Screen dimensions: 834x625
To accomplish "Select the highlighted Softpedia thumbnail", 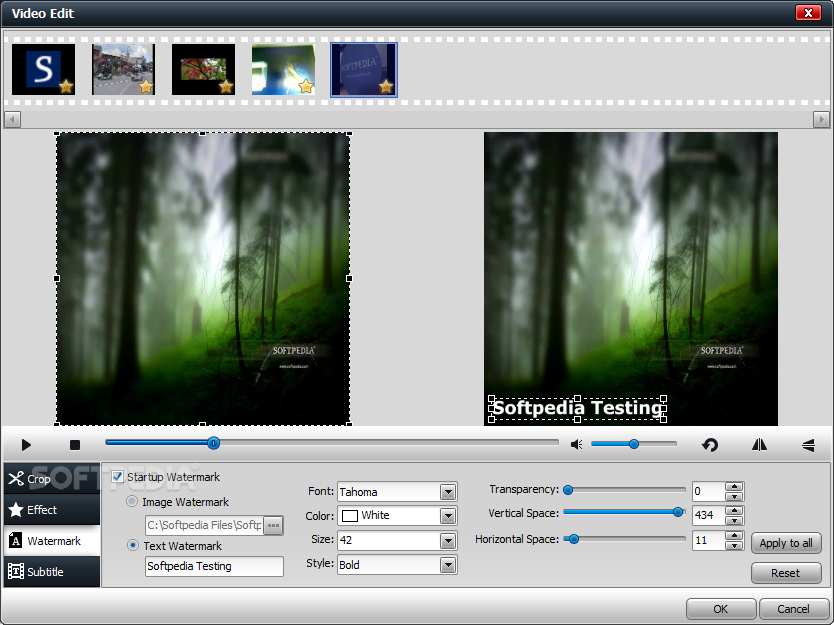I will [364, 70].
